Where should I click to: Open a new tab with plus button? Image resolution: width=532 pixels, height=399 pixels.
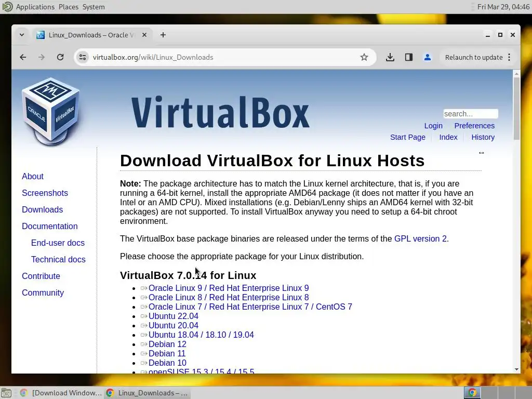[163, 35]
